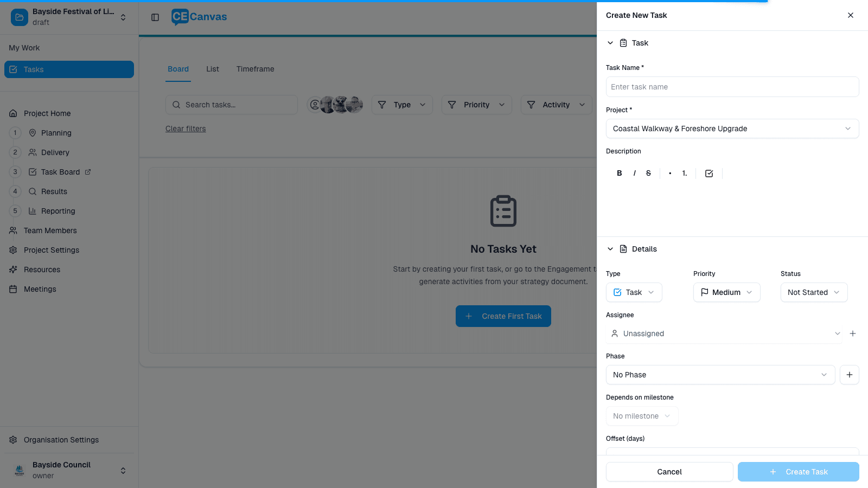The height and width of the screenshot is (488, 868).
Task: Apply italic formatting in the description editor
Action: click(634, 173)
